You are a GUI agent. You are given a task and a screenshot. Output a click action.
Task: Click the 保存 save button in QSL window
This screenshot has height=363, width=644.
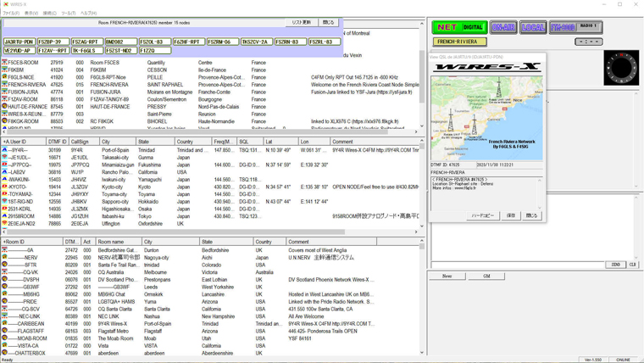pos(510,215)
